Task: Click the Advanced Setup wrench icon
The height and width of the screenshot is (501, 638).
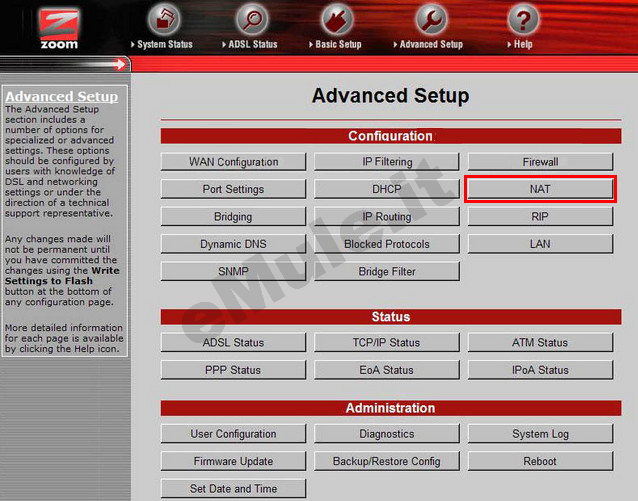Action: pos(431,19)
